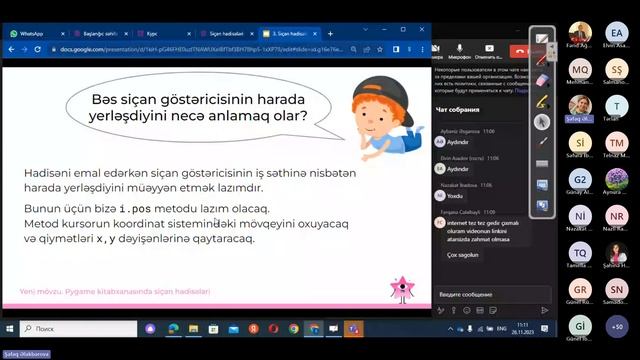640x360 pixels.
Task: Select the cursor pointer tool in annotation bar
Action: click(x=542, y=122)
